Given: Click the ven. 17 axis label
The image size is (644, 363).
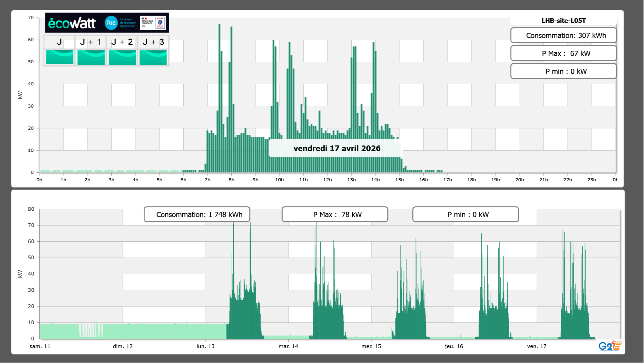Looking at the screenshot, I should [x=537, y=346].
